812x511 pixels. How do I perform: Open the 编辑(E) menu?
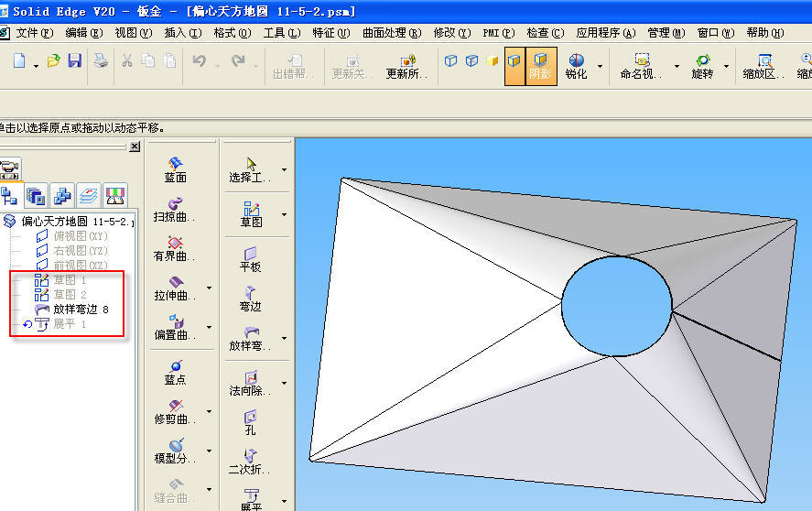84,33
